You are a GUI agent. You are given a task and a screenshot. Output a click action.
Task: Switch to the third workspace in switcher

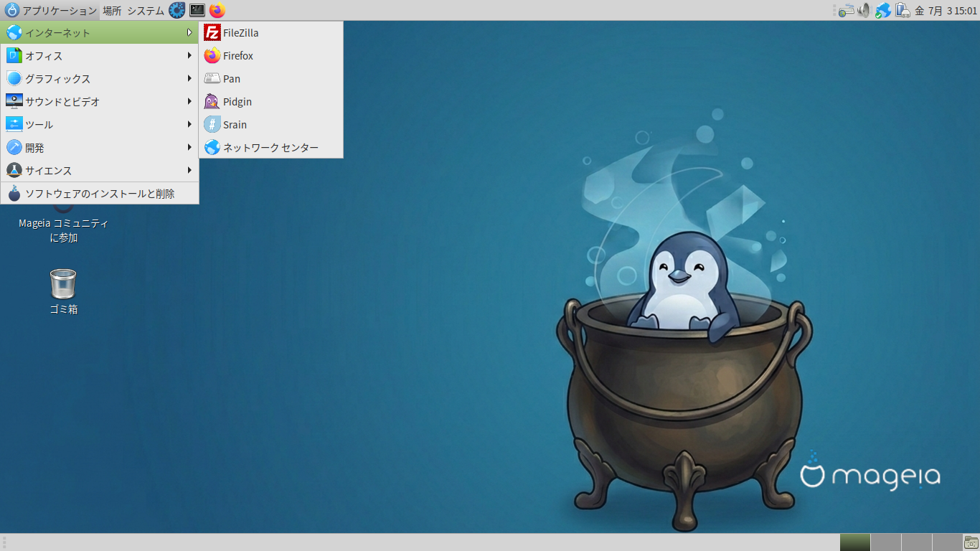click(x=916, y=542)
